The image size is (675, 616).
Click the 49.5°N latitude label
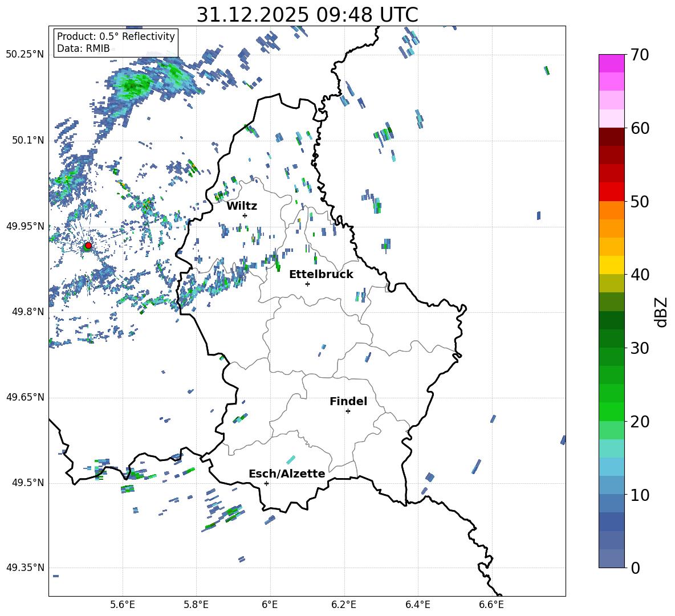click(28, 483)
